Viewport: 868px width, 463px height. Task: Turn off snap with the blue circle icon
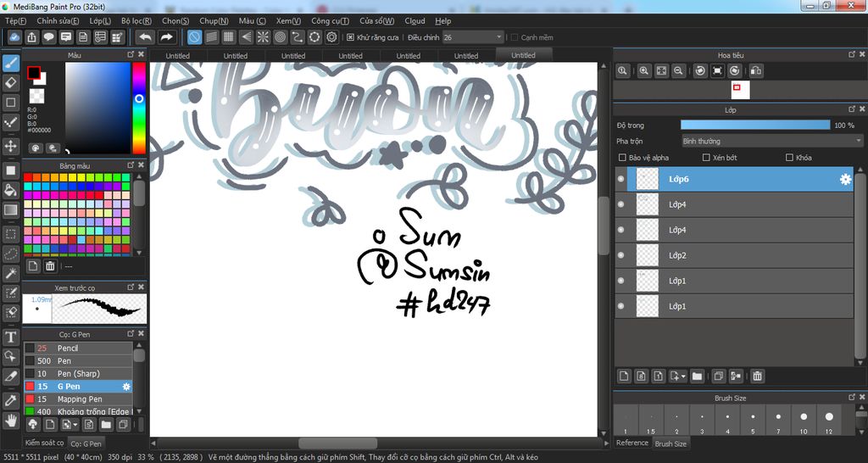[x=194, y=37]
